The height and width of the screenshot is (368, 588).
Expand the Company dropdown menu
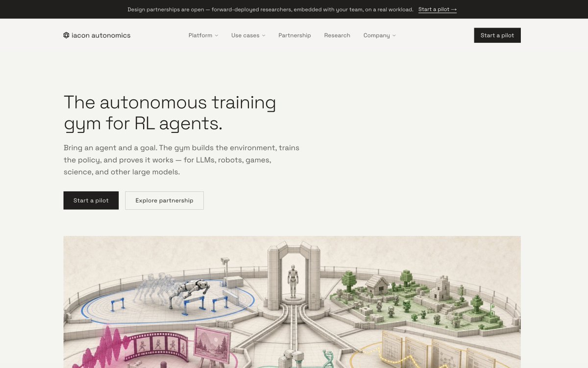380,35
